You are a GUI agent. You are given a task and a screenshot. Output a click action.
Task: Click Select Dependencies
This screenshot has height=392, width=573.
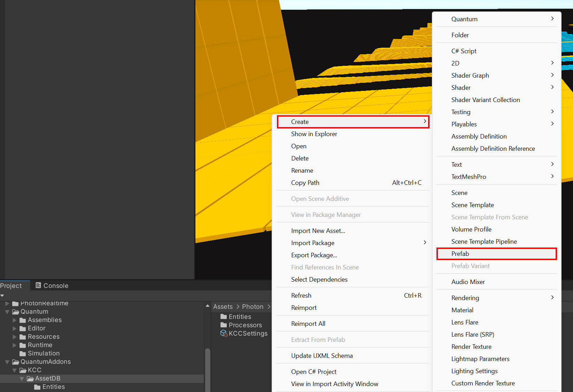319,280
